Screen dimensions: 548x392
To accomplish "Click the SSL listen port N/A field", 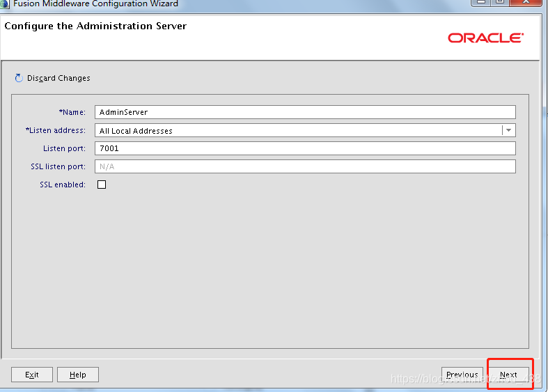I will tap(305, 166).
